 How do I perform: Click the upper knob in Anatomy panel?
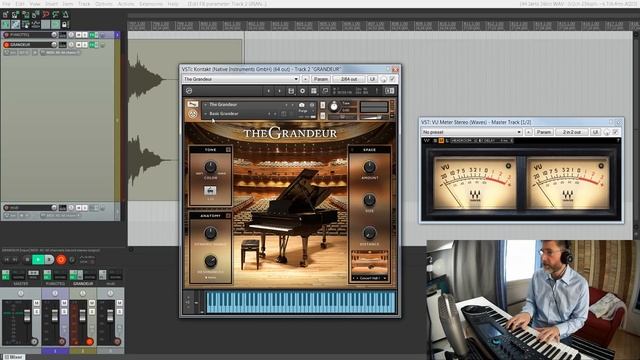(x=210, y=233)
